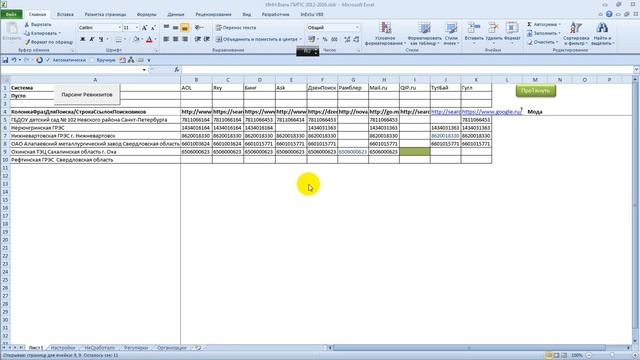Expand the Автосумма dropdown
The image size is (640, 360).
click(x=559, y=24)
